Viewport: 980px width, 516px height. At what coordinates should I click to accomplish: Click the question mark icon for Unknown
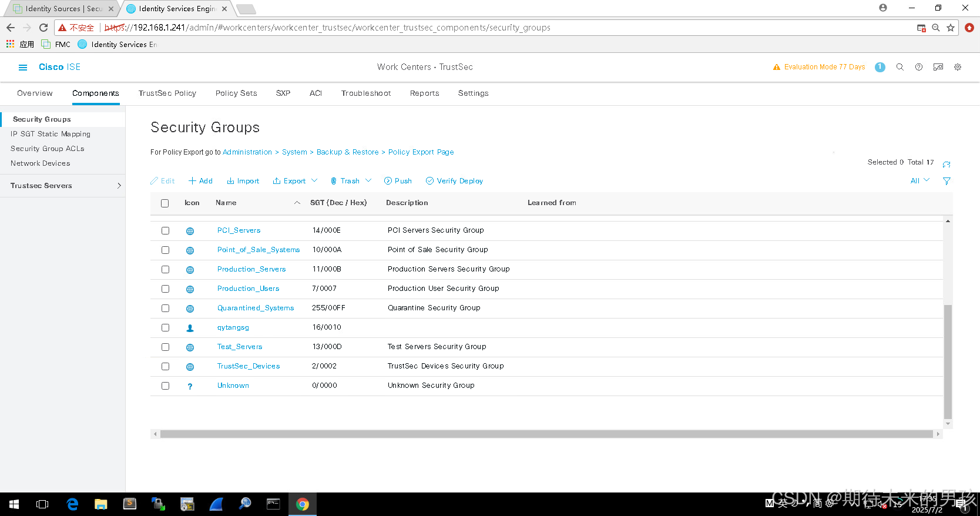click(x=190, y=386)
